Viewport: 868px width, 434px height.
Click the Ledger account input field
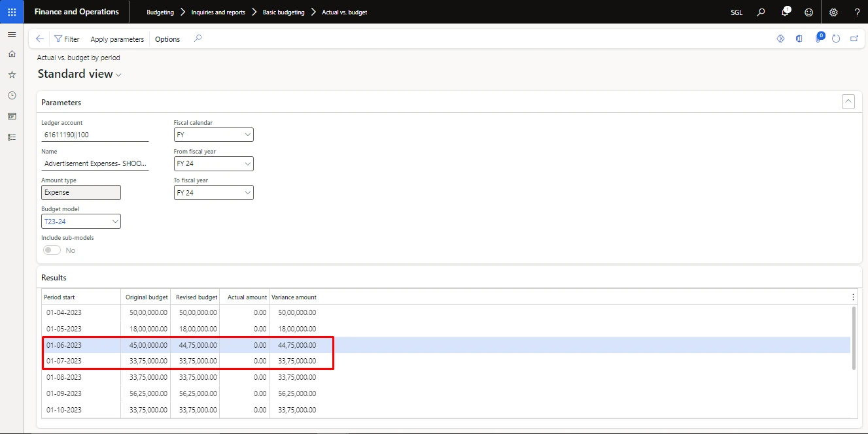point(95,135)
